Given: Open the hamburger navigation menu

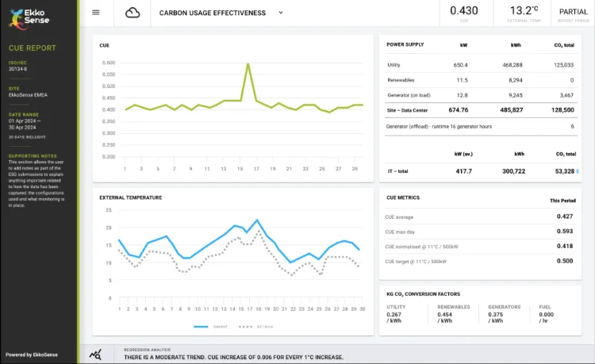Looking at the screenshot, I should pyautogui.click(x=96, y=13).
